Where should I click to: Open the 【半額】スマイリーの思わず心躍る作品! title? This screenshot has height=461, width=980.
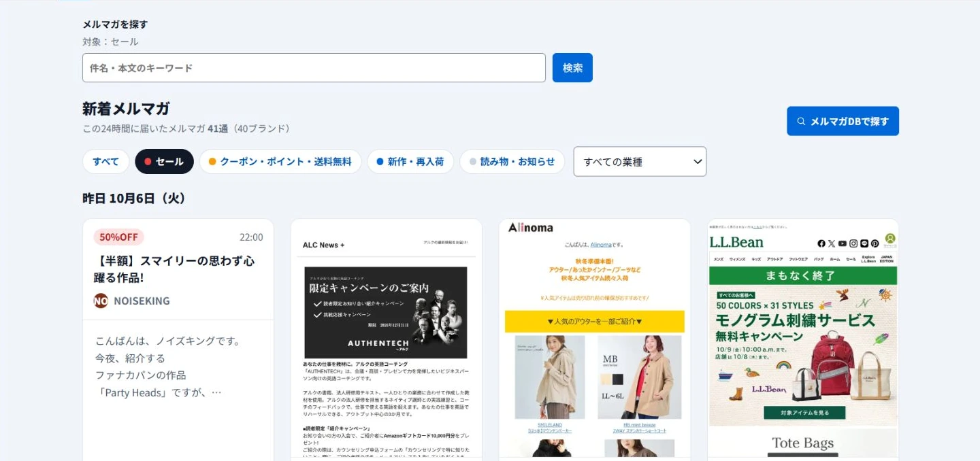coord(174,269)
